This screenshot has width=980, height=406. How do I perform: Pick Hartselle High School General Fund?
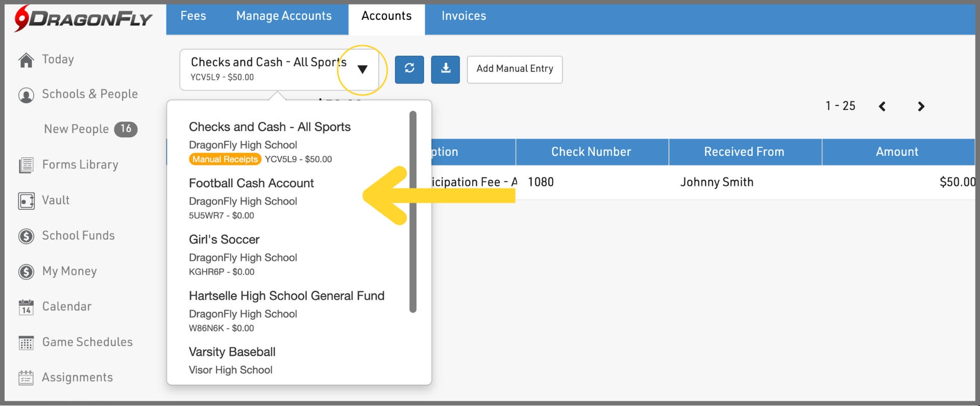[286, 296]
